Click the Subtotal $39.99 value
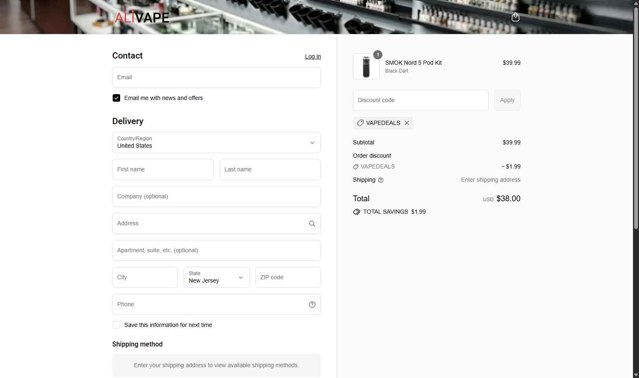The height and width of the screenshot is (378, 639). (511, 143)
